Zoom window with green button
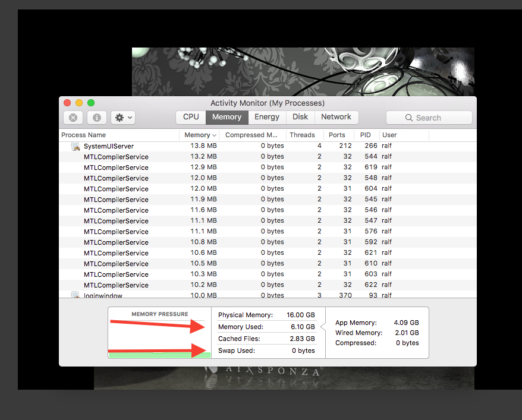The width and height of the screenshot is (522, 420). [91, 103]
